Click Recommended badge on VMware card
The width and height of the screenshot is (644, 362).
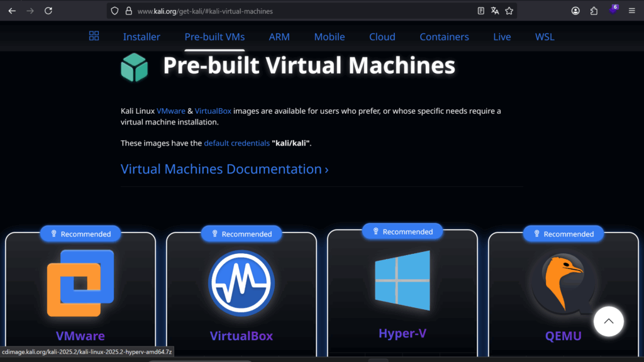(x=80, y=234)
